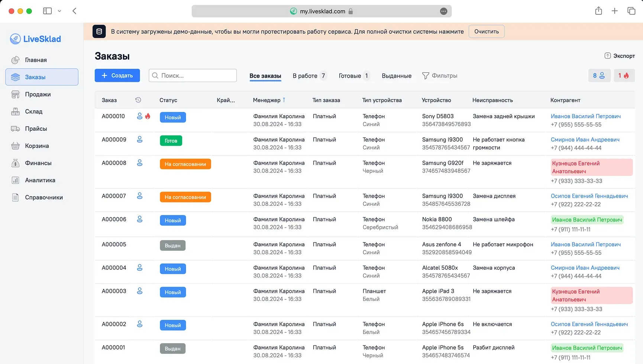Open the Финансы section via dollar icon
This screenshot has width=643, height=364.
(15, 163)
